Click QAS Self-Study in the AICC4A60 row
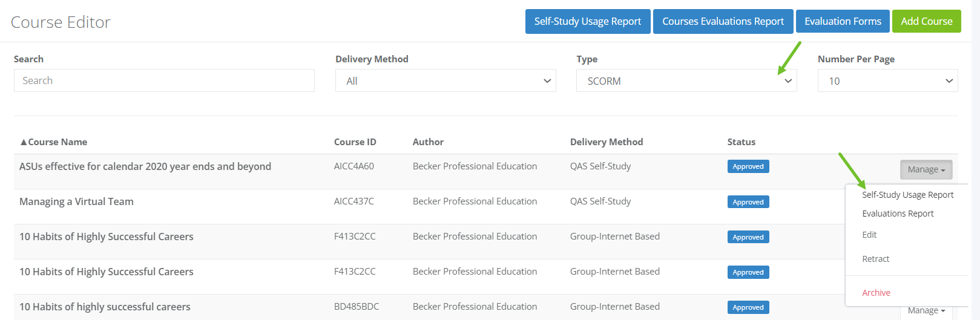Image resolution: width=980 pixels, height=320 pixels. coord(600,166)
